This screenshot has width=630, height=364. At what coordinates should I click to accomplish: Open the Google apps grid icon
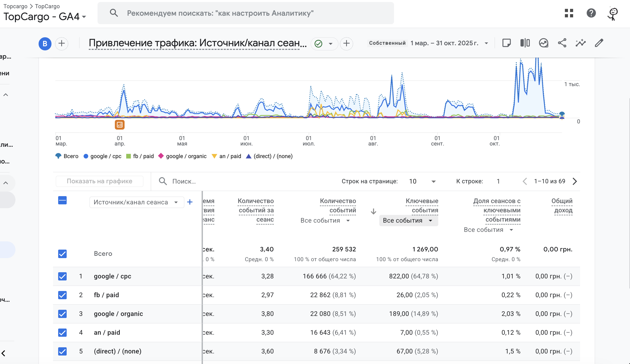tap(569, 13)
